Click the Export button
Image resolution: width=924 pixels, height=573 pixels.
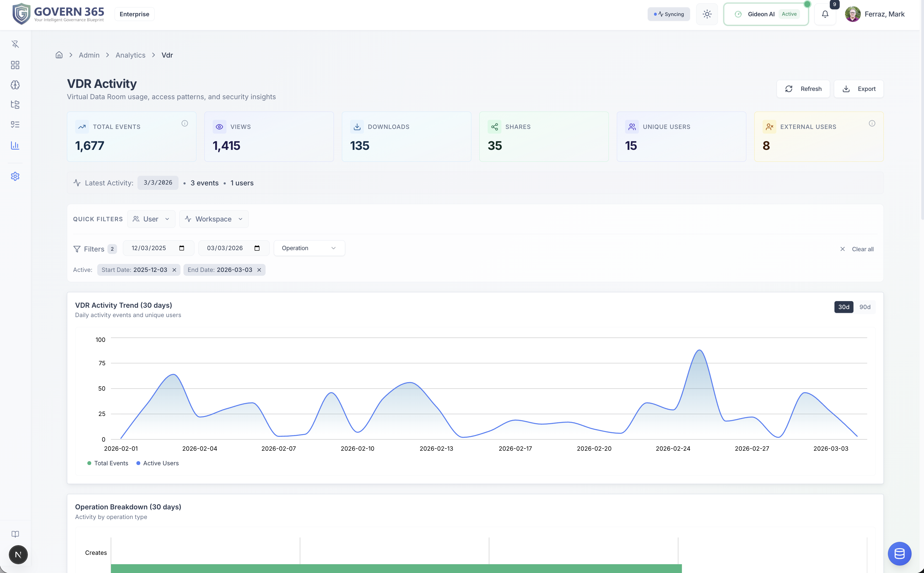point(858,89)
